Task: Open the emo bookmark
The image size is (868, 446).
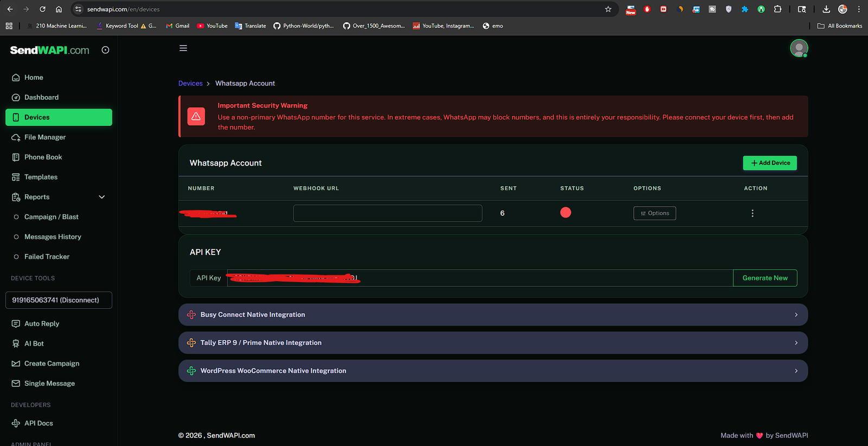Action: pyautogui.click(x=493, y=26)
